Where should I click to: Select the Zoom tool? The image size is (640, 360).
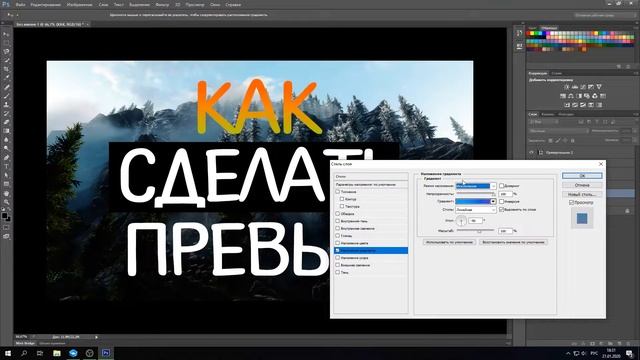6,202
